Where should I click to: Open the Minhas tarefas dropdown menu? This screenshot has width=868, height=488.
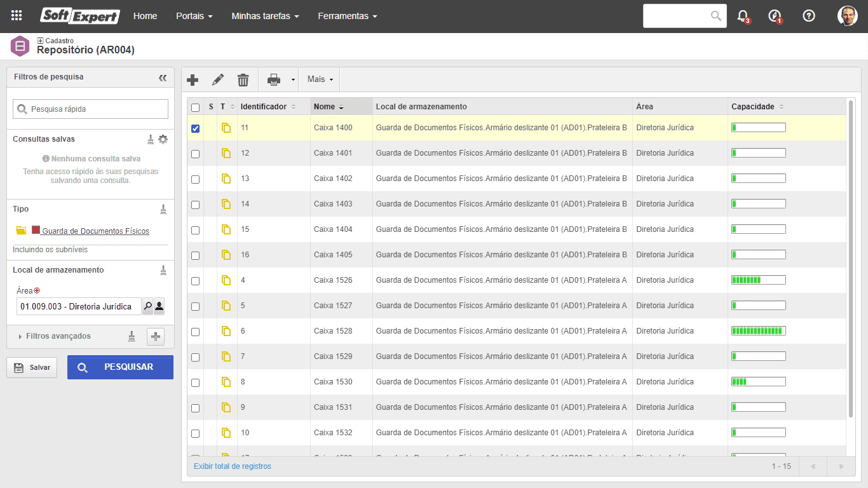pos(265,16)
